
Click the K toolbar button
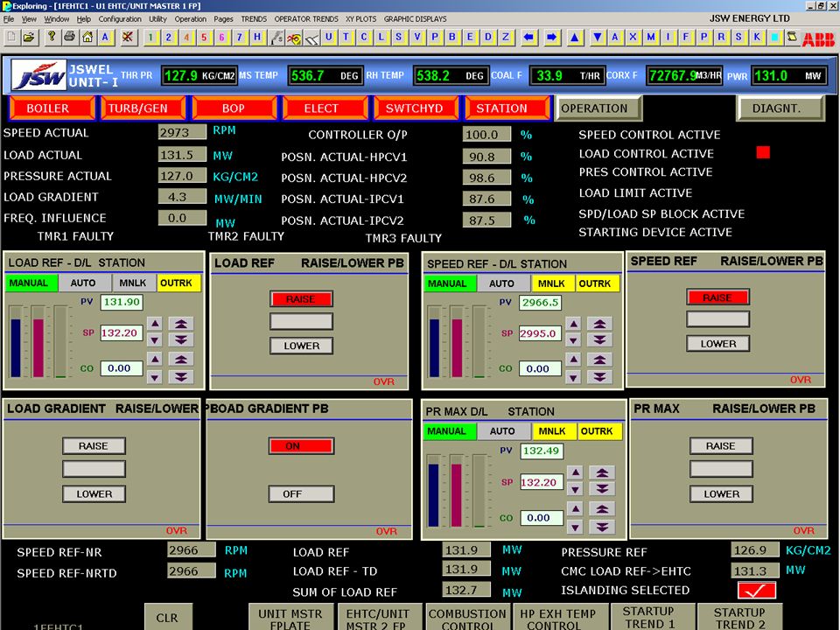click(757, 38)
